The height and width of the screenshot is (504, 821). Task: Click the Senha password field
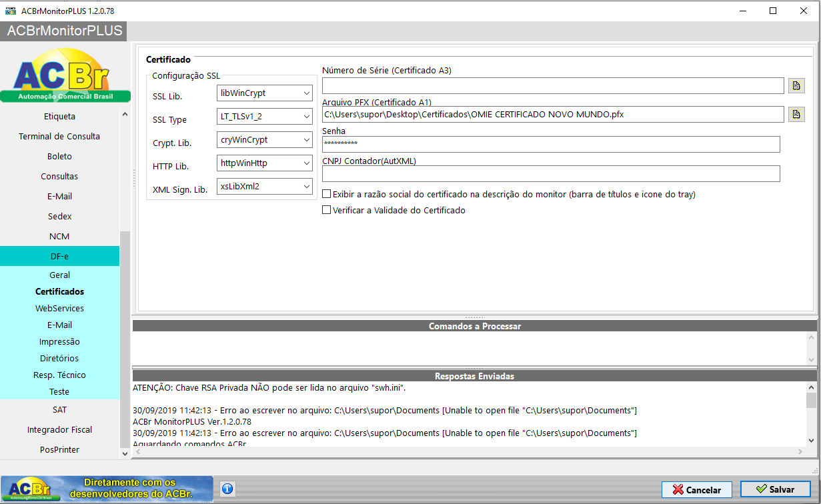click(551, 144)
